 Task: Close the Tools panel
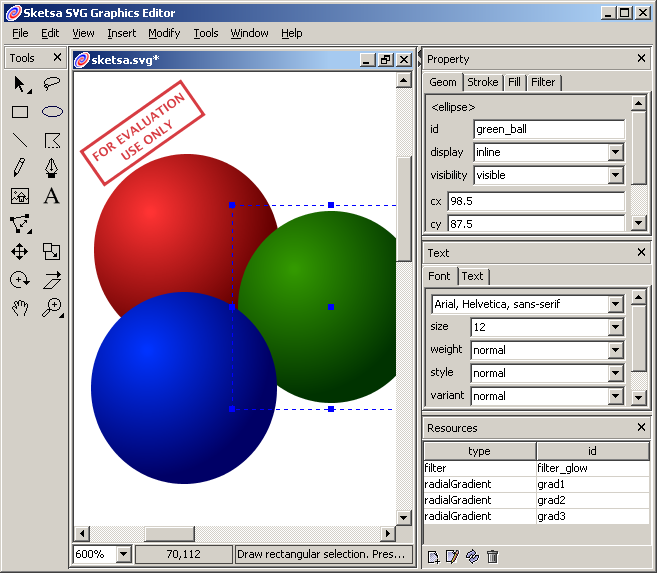[x=57, y=57]
